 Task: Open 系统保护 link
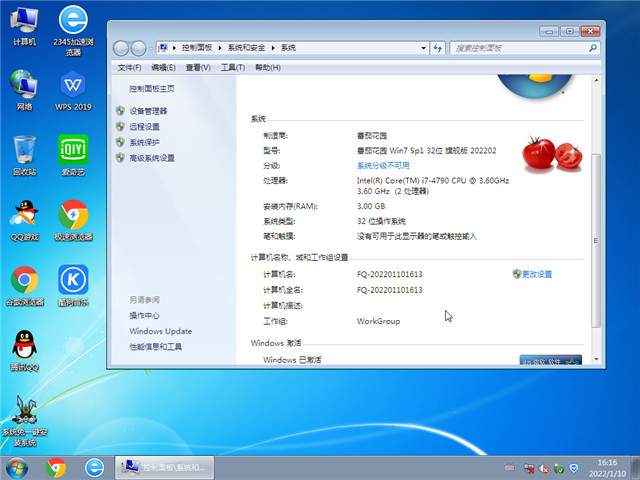[144, 142]
